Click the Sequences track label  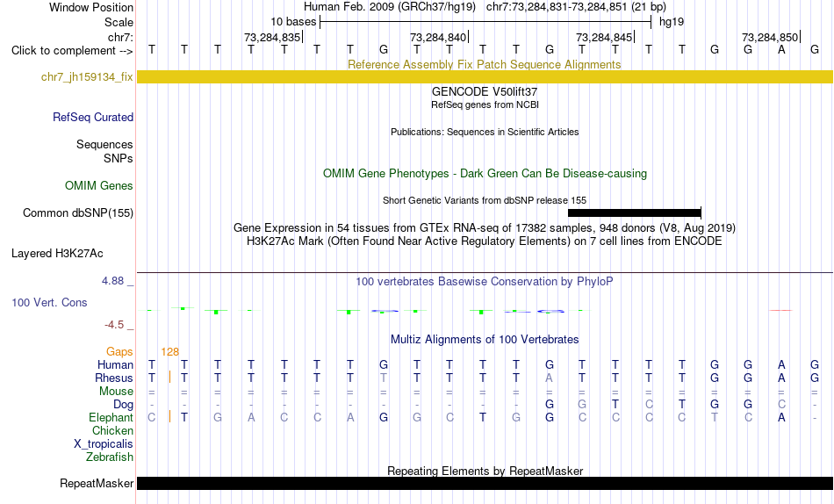click(104, 145)
